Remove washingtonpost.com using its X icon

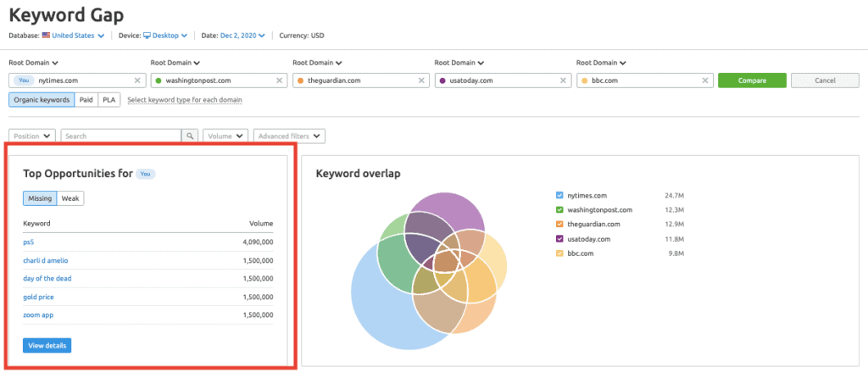[280, 81]
